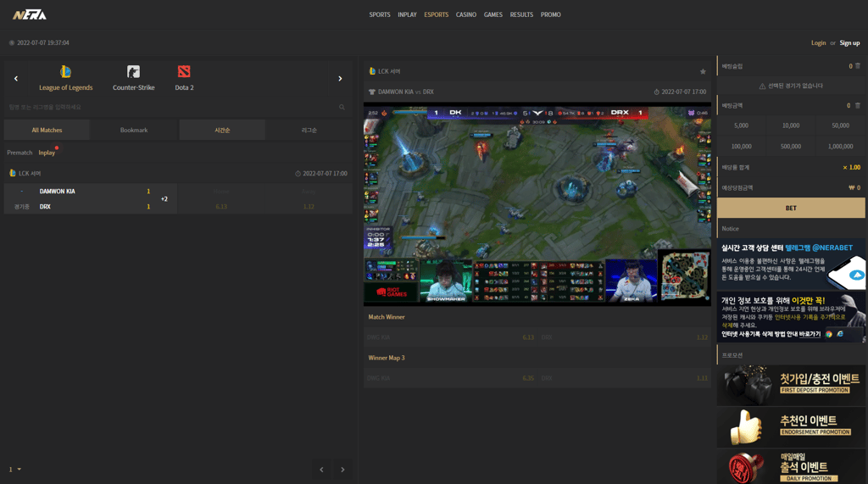
Task: Open the NERA logo home link
Action: 30,15
